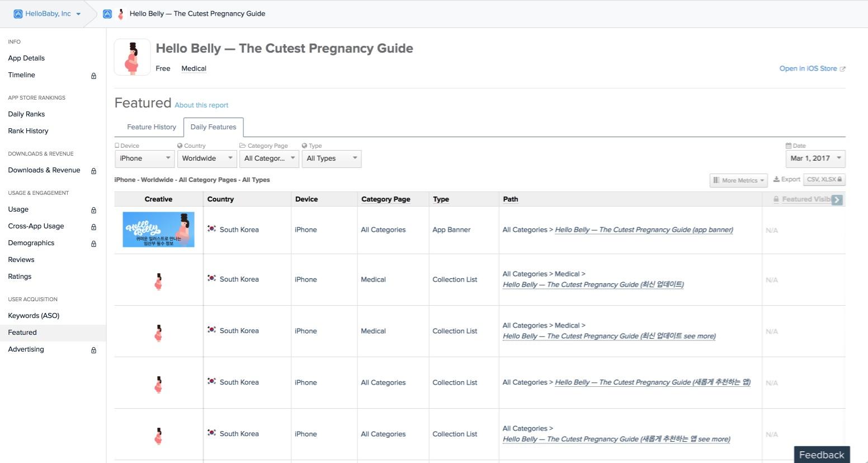The width and height of the screenshot is (868, 463).
Task: Switch to the Feature History tab
Action: tap(152, 127)
